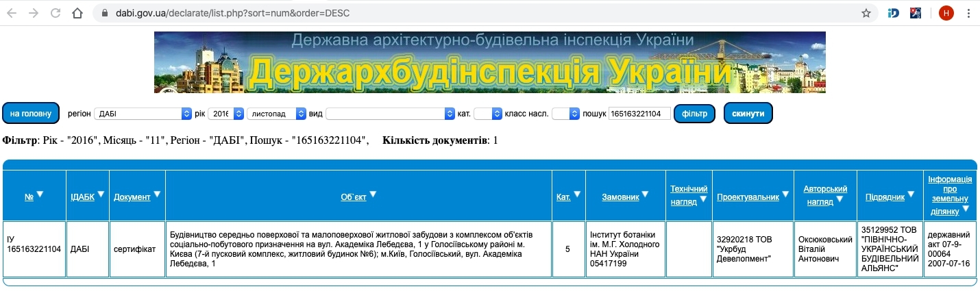Open the рік dropdown showing 2016

tap(225, 114)
